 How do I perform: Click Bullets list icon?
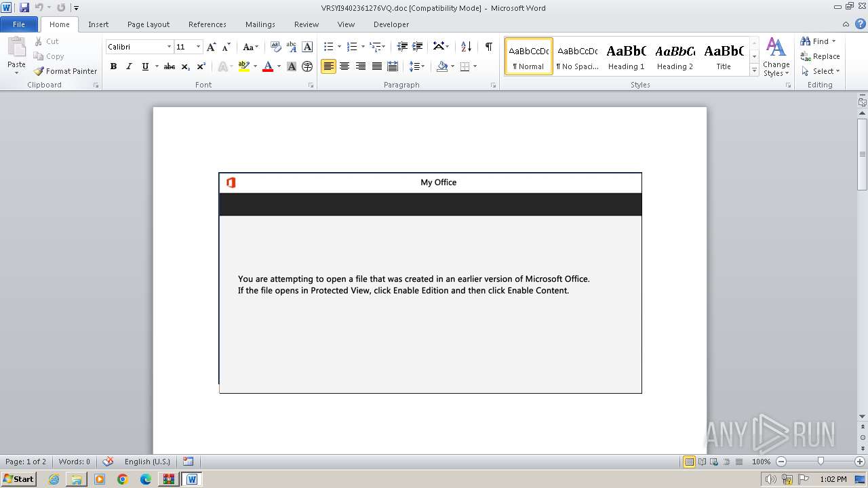pyautogui.click(x=328, y=47)
